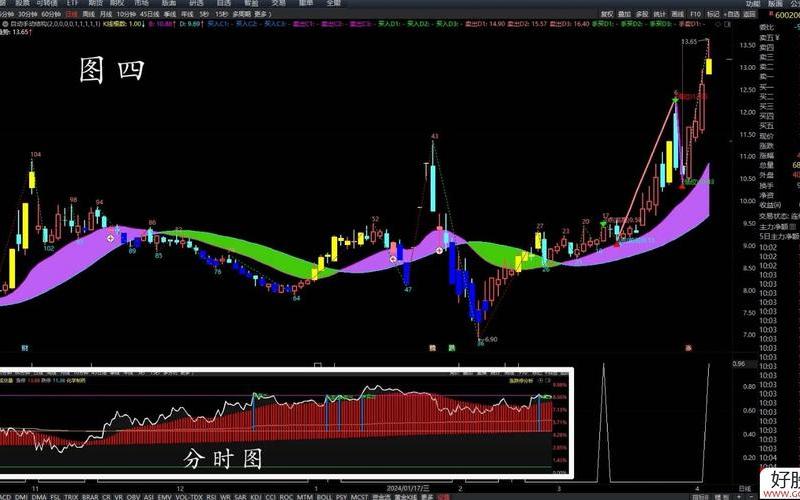Open the 多周期 multi-period view

point(240,15)
